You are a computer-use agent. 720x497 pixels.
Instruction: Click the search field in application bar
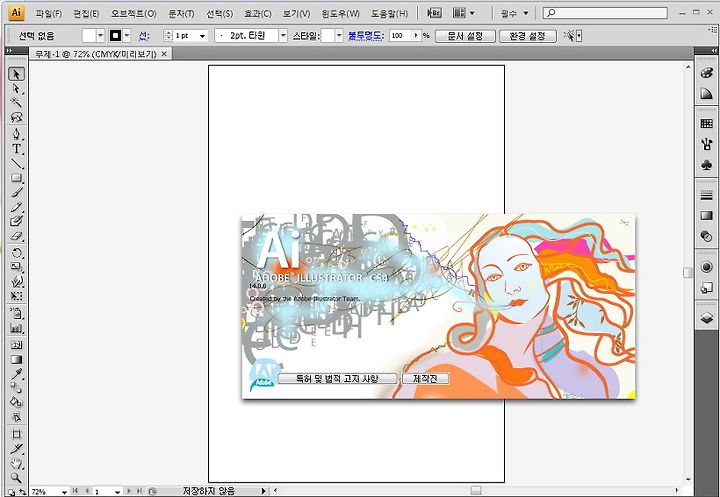pyautogui.click(x=605, y=13)
